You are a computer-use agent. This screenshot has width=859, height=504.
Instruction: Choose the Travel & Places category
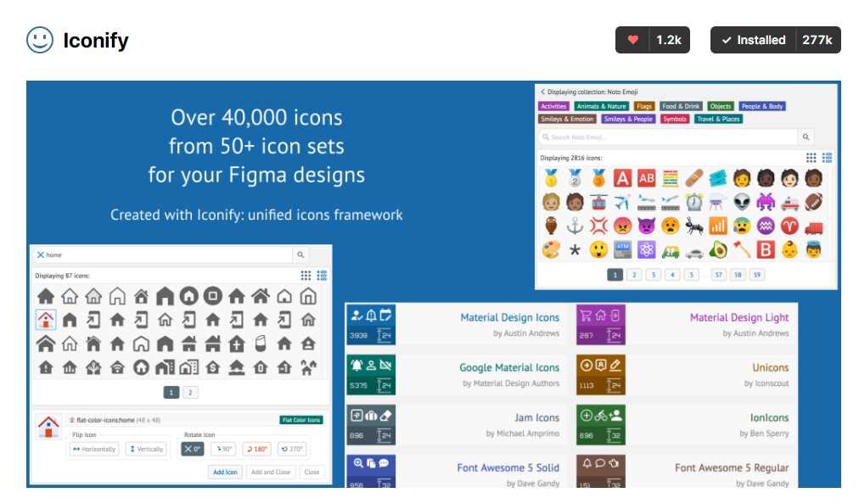pyautogui.click(x=718, y=119)
